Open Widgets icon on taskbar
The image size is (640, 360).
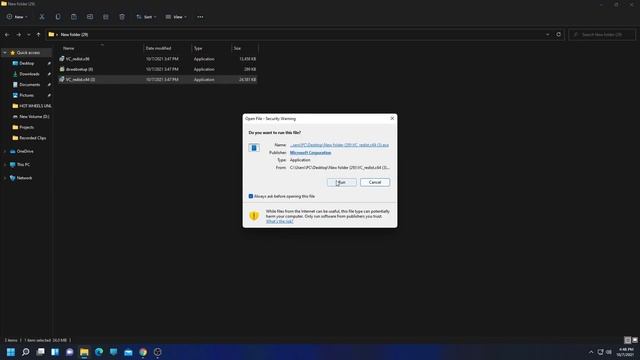tap(55, 352)
